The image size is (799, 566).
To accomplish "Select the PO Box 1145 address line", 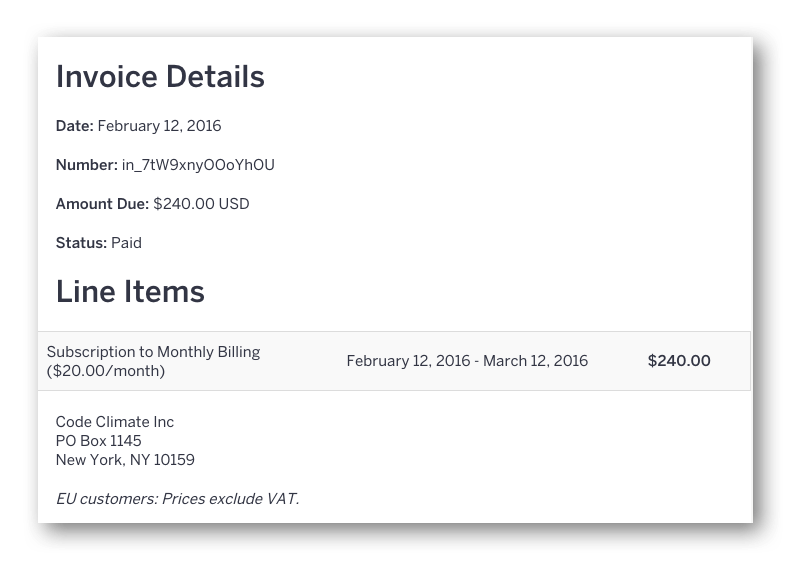I will click(98, 441).
